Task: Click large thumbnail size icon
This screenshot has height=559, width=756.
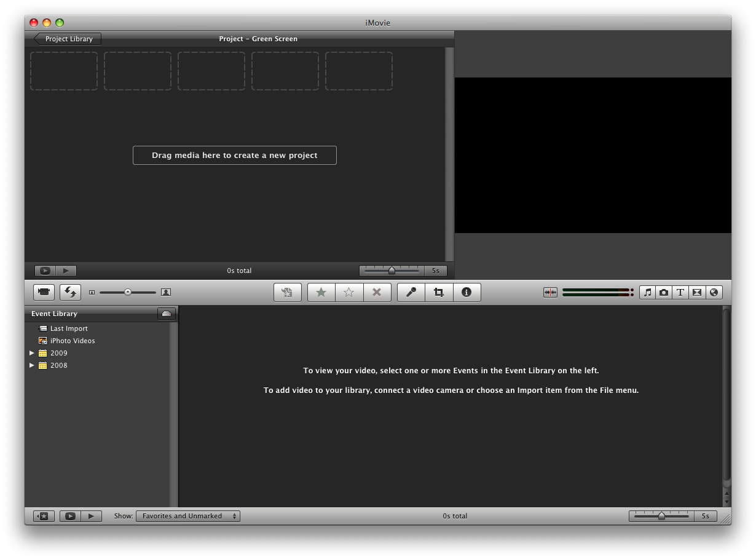Action: (166, 293)
